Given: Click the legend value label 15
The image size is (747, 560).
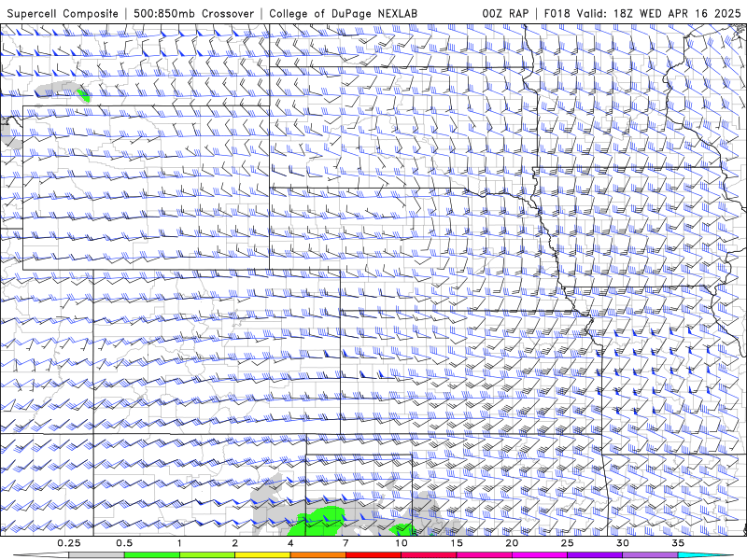Looking at the screenshot, I should coord(457,543).
